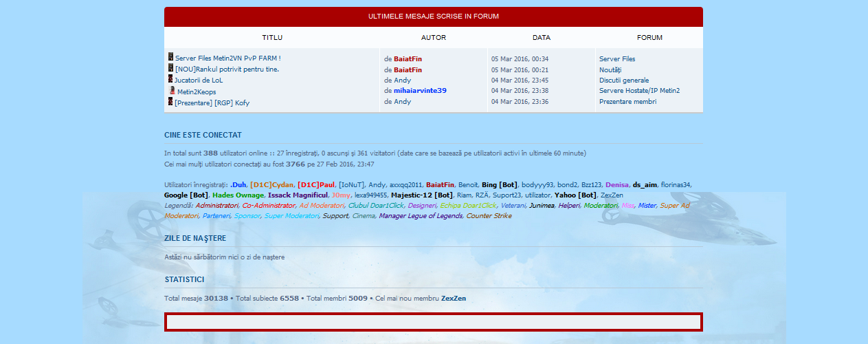Open the Metin2Keops topic
The width and height of the screenshot is (868, 344).
197,92
